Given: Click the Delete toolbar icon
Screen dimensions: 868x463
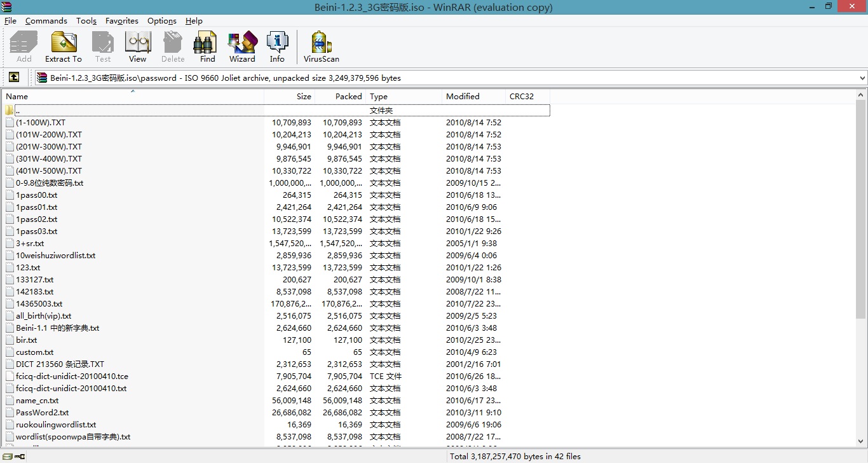Looking at the screenshot, I should (x=173, y=48).
